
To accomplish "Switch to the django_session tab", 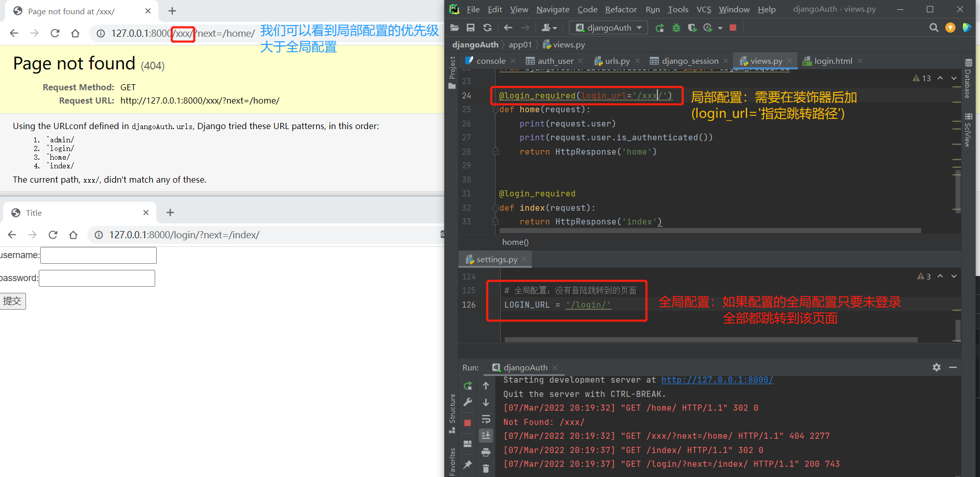I will pos(690,61).
